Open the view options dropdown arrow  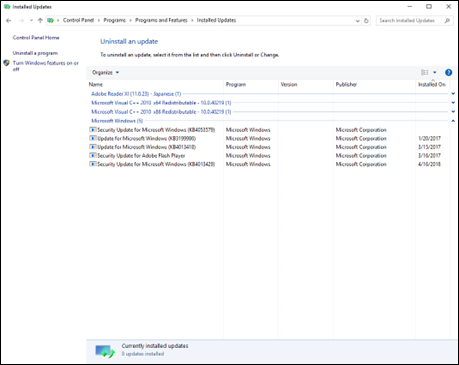pyautogui.click(x=434, y=72)
